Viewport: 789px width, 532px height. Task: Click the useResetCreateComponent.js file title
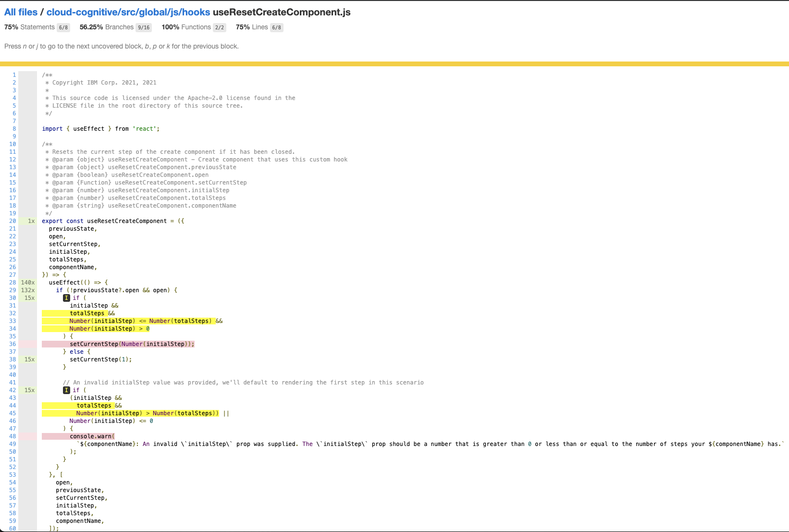click(x=282, y=12)
